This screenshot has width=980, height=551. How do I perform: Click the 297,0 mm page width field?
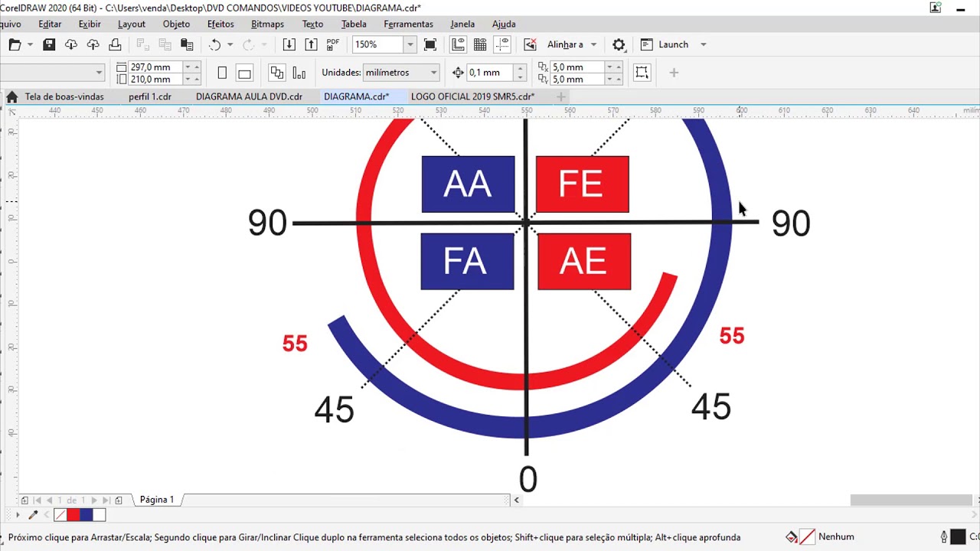point(155,67)
